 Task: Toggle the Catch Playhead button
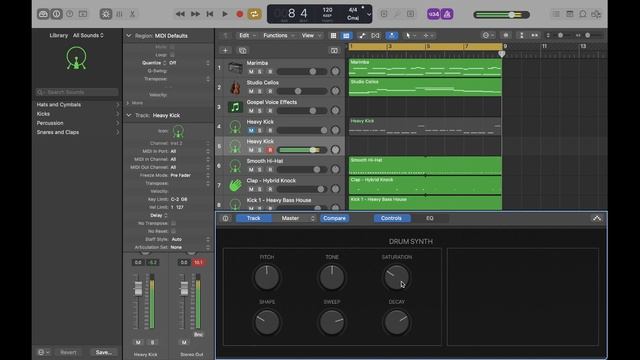(x=391, y=36)
